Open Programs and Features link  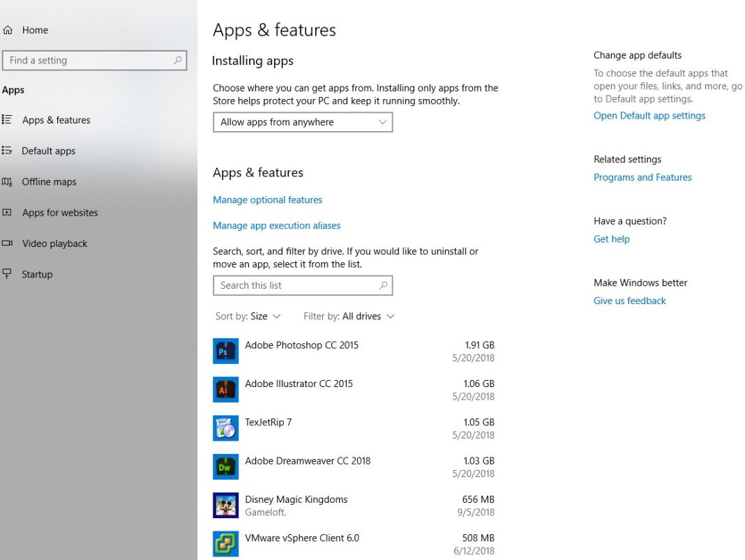[642, 177]
